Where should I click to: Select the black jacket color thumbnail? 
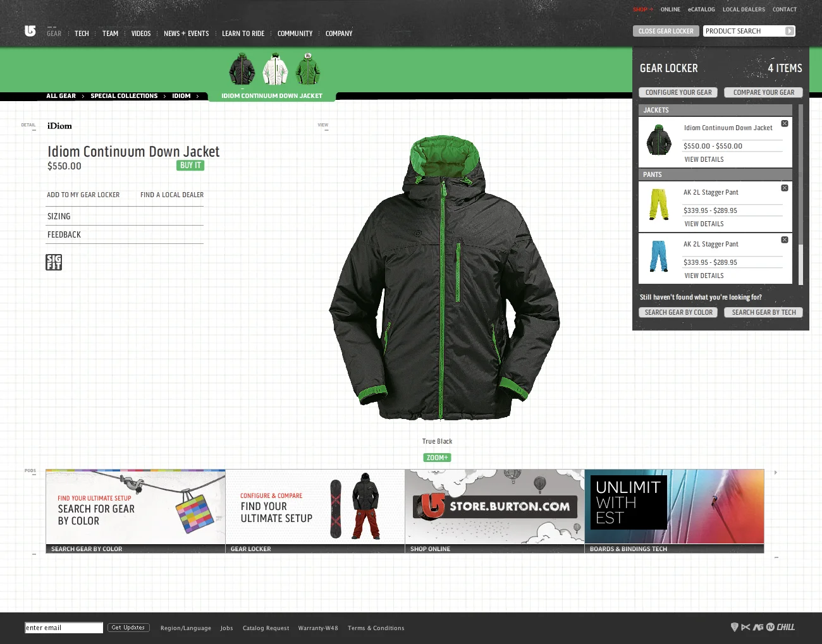tap(242, 69)
